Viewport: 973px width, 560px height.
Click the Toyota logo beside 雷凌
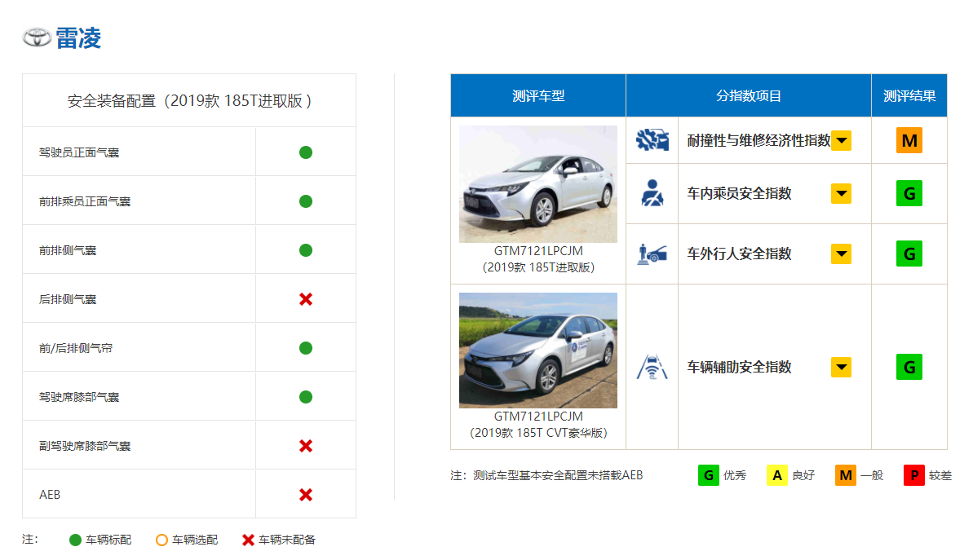point(37,37)
